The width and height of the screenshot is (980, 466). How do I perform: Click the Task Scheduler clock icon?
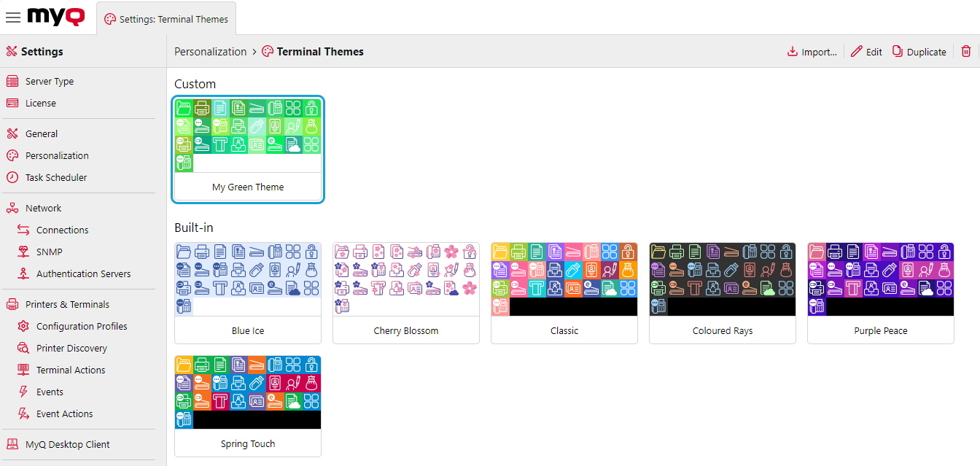(x=12, y=177)
